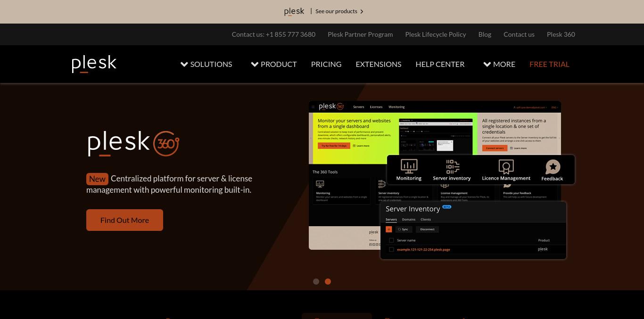
Task: Switch to the Servers tab in Server Inventory
Action: 391,220
